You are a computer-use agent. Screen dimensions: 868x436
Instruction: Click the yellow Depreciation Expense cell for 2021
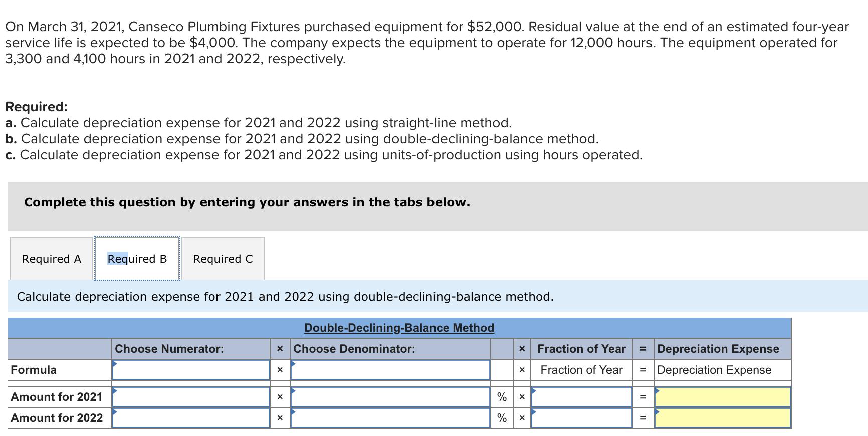(722, 396)
